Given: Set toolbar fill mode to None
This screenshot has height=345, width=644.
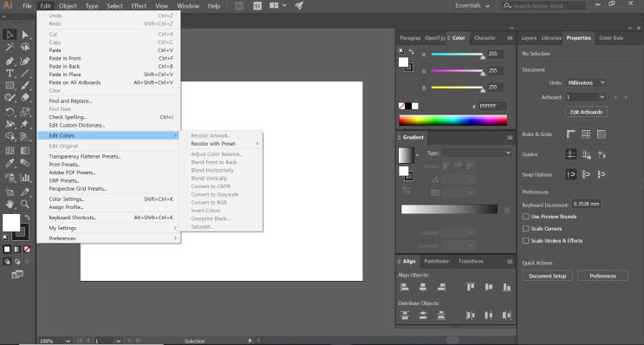Looking at the screenshot, I should coord(27,250).
